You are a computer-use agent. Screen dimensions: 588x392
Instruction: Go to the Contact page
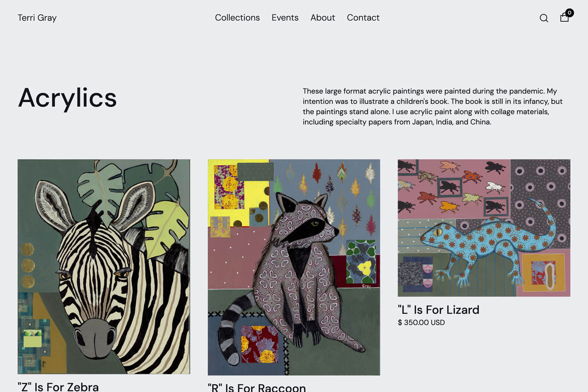coord(363,18)
